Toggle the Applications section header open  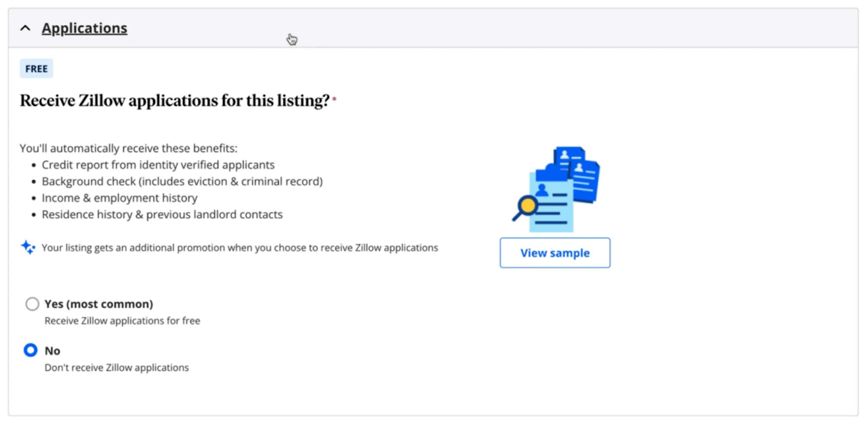[x=84, y=28]
